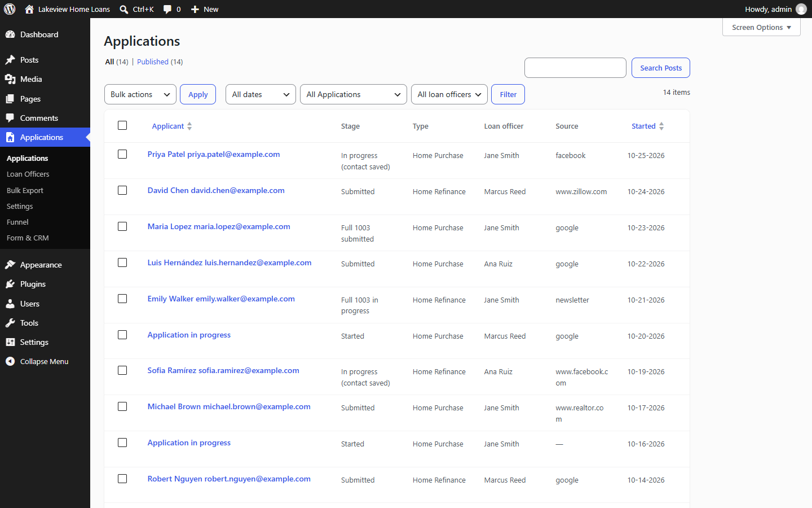Open the comments bubble icon in admin bar
Screen dimensions: 812x508
coord(167,9)
